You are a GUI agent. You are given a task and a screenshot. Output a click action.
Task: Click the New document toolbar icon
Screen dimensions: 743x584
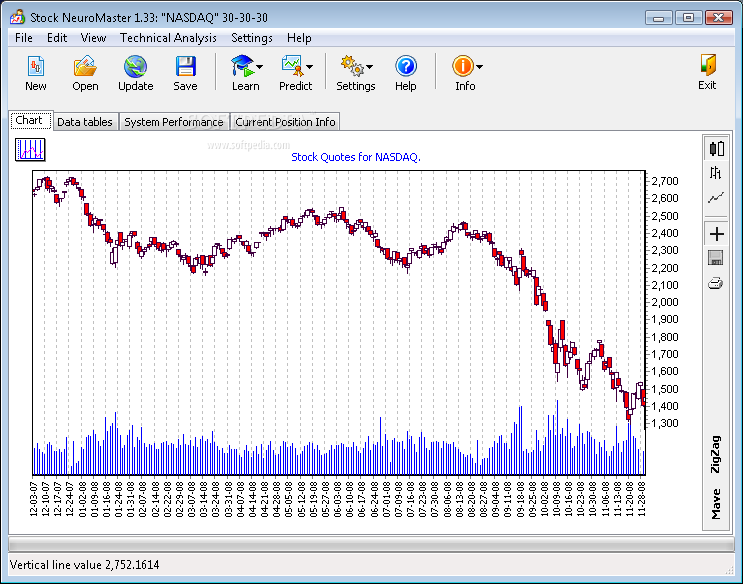click(36, 66)
